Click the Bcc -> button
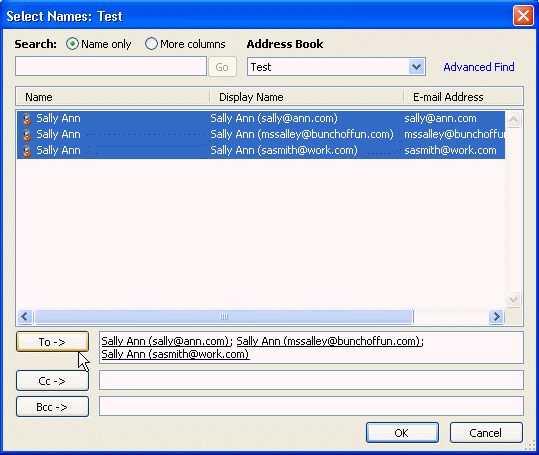 coord(52,407)
